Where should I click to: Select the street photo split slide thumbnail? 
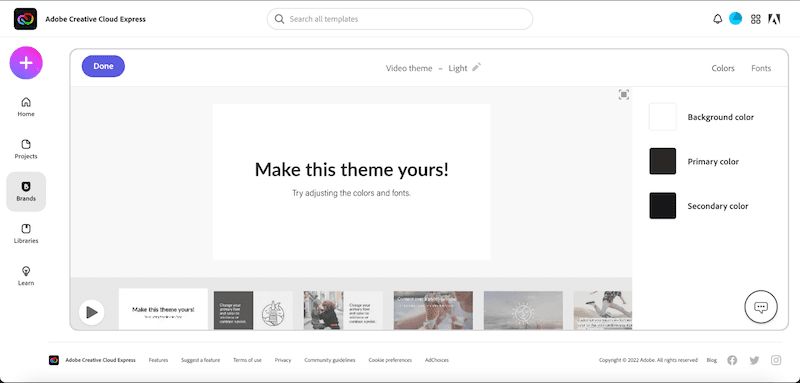[x=343, y=310]
